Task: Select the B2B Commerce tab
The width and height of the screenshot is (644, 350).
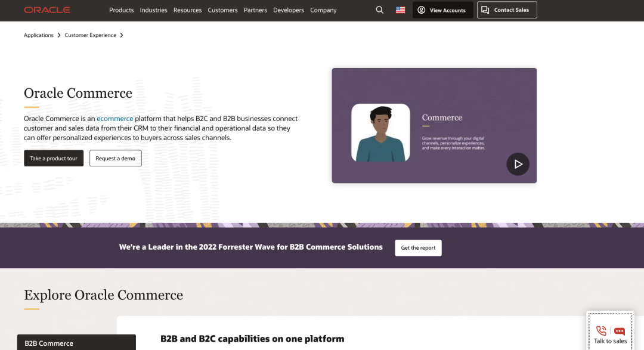Action: point(76,343)
